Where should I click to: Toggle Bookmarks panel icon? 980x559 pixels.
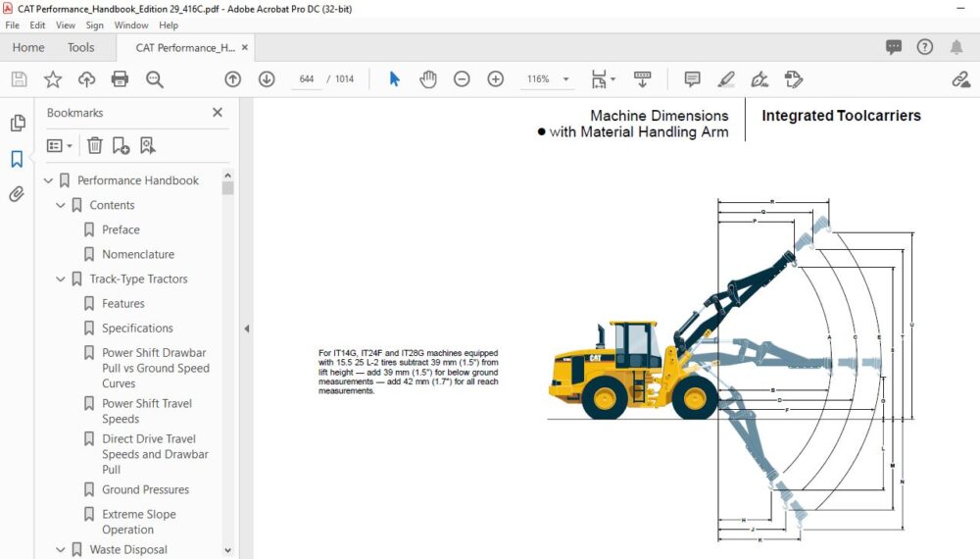[x=17, y=159]
